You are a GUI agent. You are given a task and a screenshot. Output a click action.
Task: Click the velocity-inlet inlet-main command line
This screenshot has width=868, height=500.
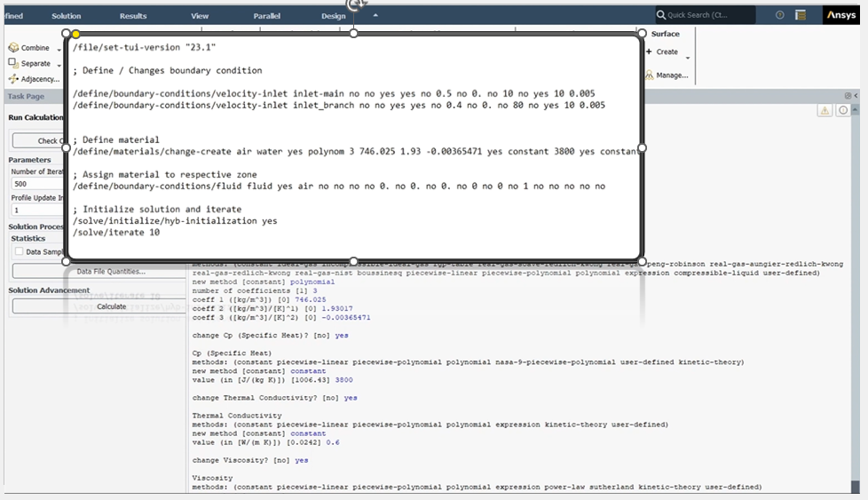(x=334, y=93)
